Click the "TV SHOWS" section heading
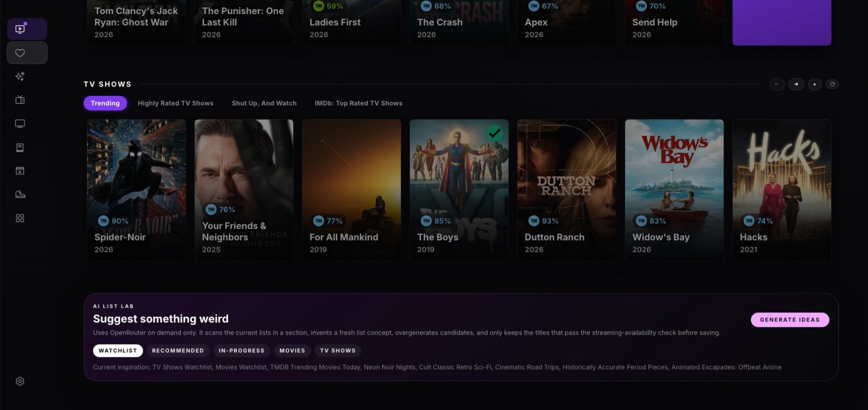Image resolution: width=868 pixels, height=410 pixels. [107, 84]
